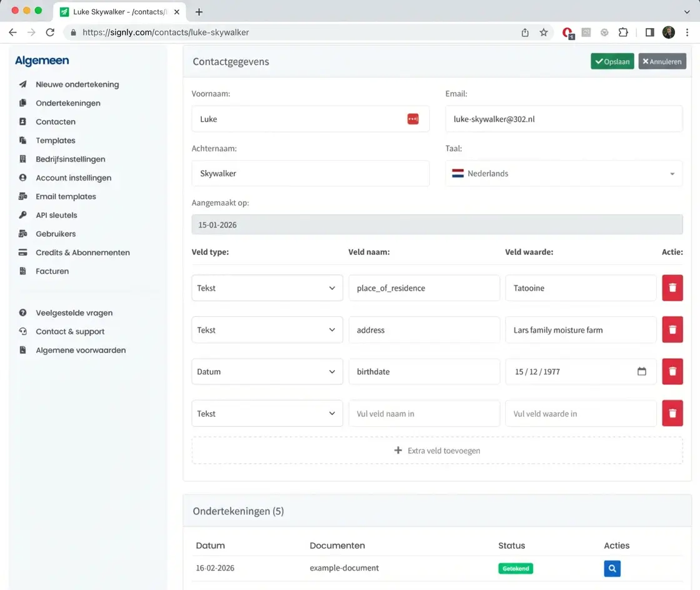The image size is (700, 590).
Task: Open field type dropdown for place_of_residence
Action: click(x=267, y=288)
